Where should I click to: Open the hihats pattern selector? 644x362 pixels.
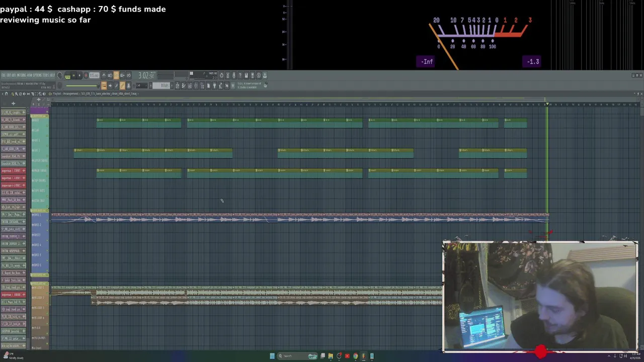162,85
